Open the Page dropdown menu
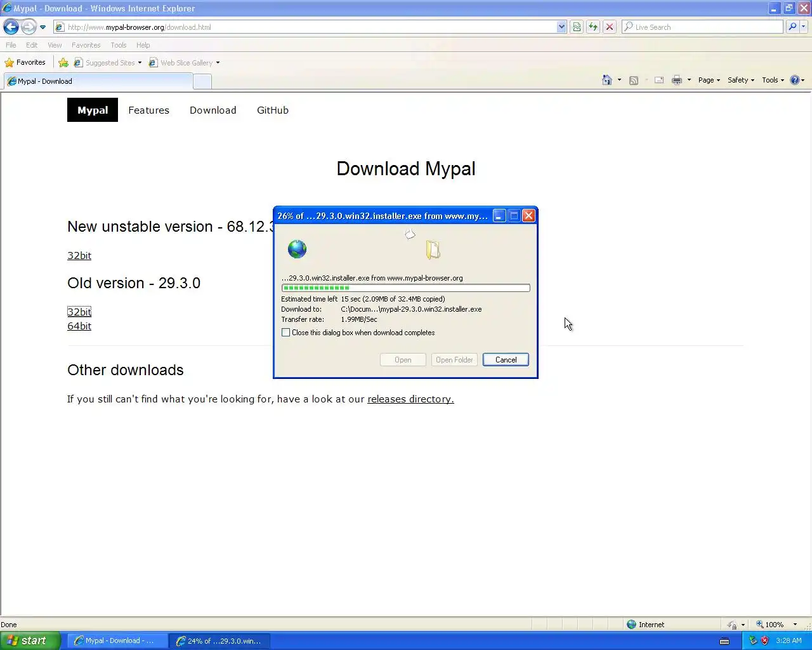This screenshot has width=812, height=650. 709,80
